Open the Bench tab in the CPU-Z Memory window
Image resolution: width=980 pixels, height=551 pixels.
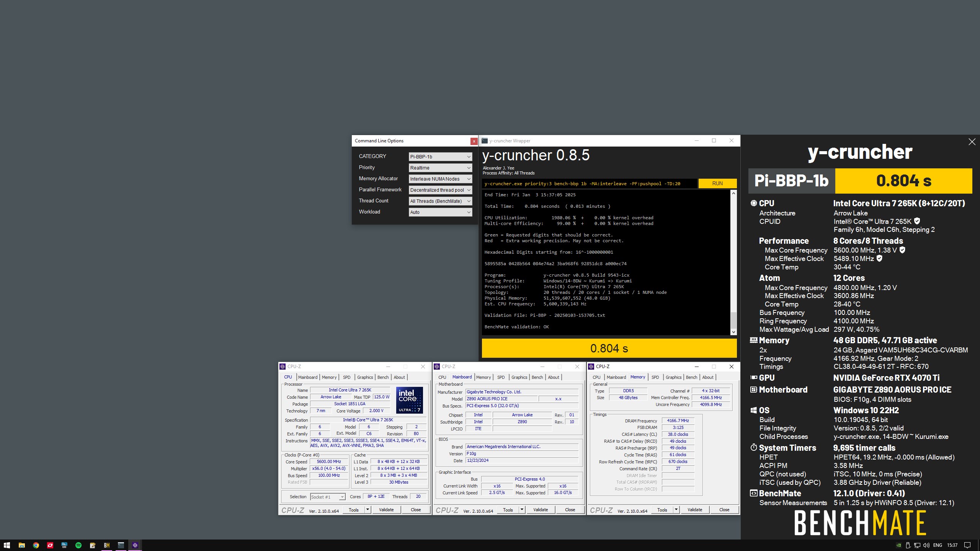[x=691, y=377]
